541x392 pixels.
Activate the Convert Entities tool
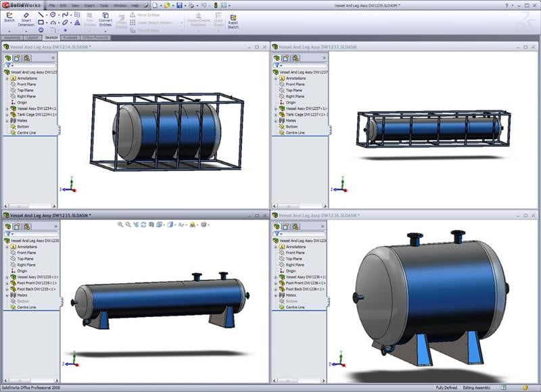105,19
